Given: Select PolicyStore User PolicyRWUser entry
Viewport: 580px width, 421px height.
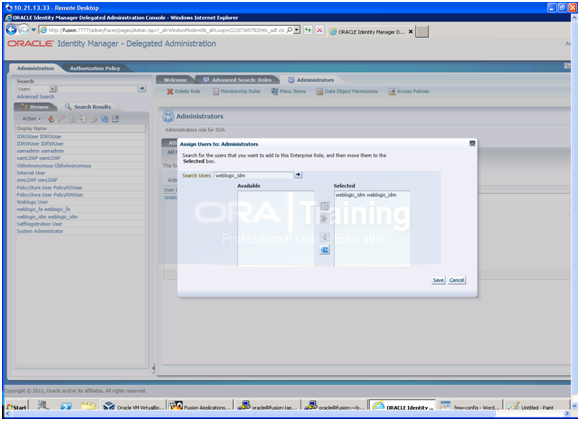Looking at the screenshot, I should tap(50, 195).
